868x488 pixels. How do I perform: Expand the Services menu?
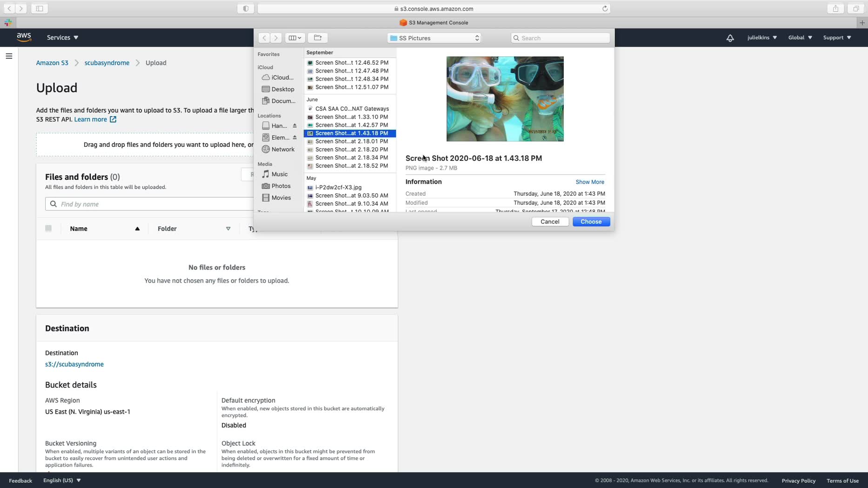[62, 38]
